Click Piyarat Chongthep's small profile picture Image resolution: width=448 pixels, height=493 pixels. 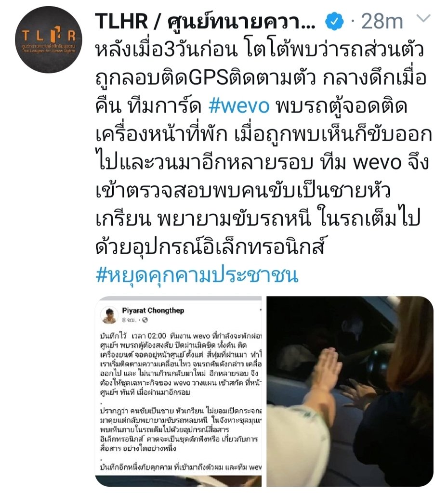tap(109, 315)
